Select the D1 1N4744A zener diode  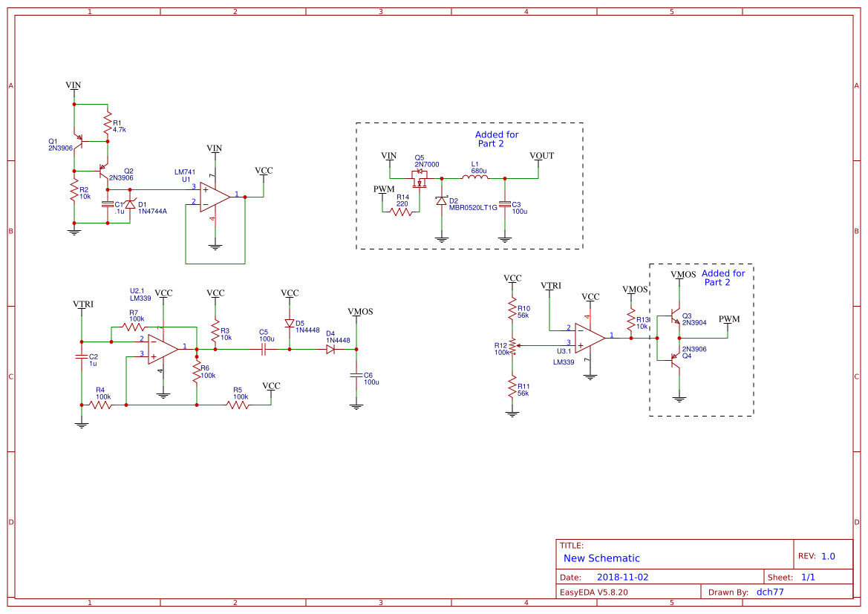131,204
